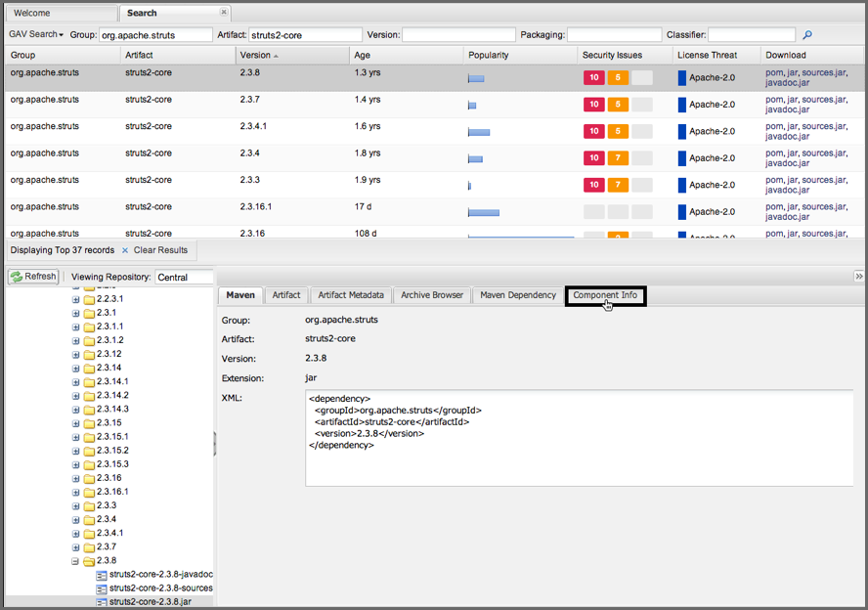
Task: Click the Clear Results link
Action: point(160,250)
